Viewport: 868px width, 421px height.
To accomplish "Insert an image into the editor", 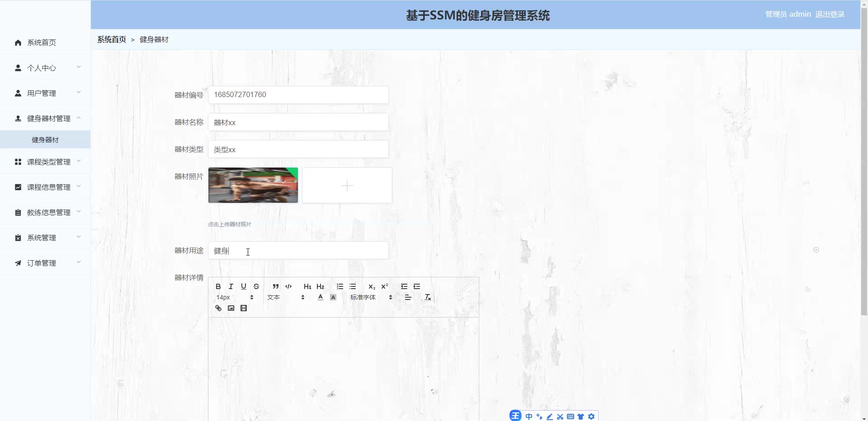I will pos(231,308).
